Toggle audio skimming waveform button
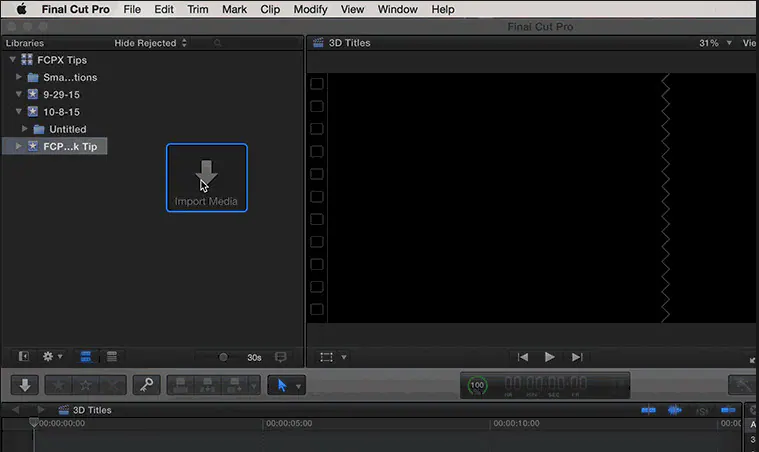 [674, 410]
